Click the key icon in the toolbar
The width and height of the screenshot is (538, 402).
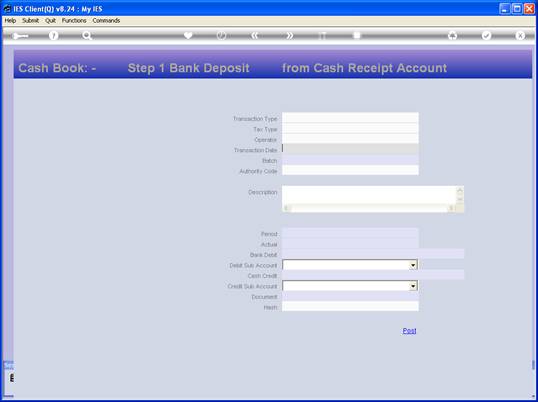point(21,36)
